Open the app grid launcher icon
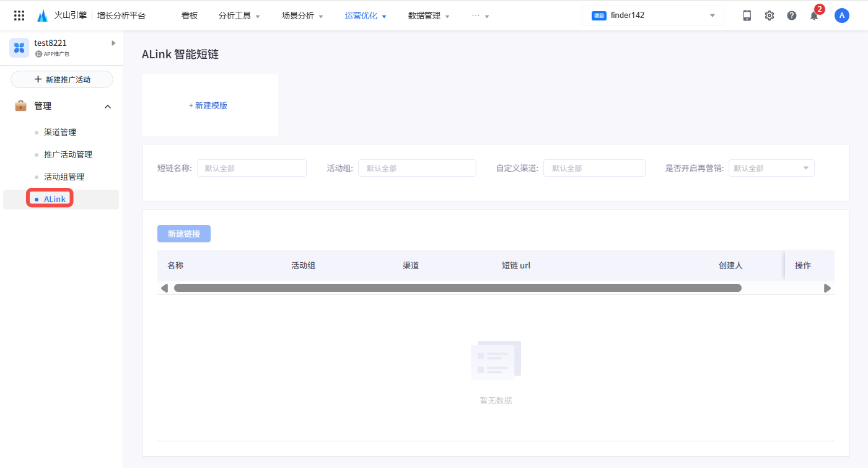868x468 pixels. pos(19,15)
